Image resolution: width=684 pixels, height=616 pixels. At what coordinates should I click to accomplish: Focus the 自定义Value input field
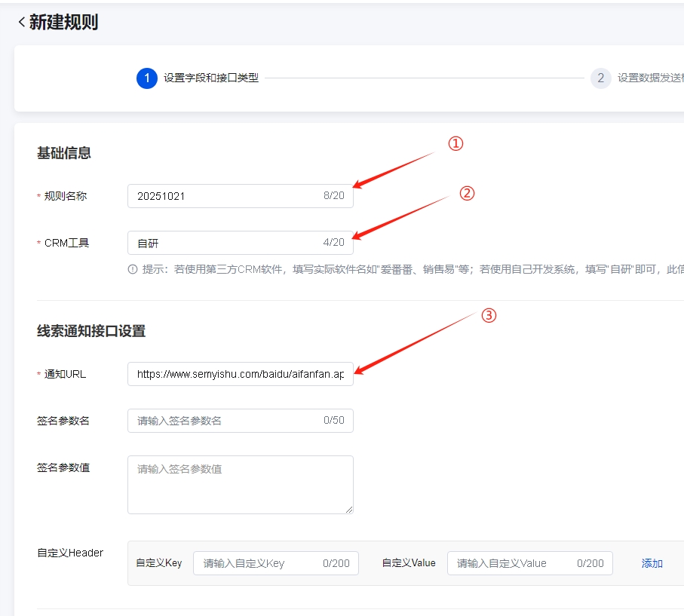[513, 563]
